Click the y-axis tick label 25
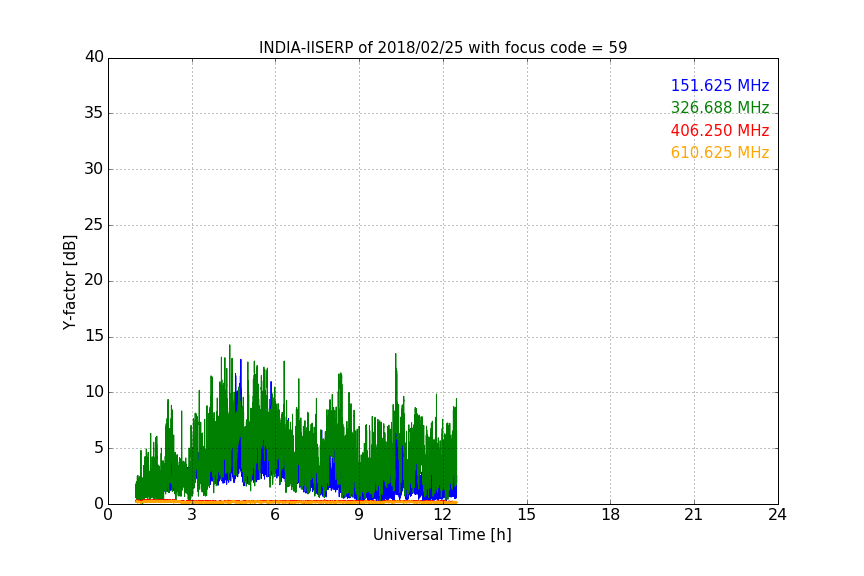This screenshot has width=864, height=576. tap(94, 224)
